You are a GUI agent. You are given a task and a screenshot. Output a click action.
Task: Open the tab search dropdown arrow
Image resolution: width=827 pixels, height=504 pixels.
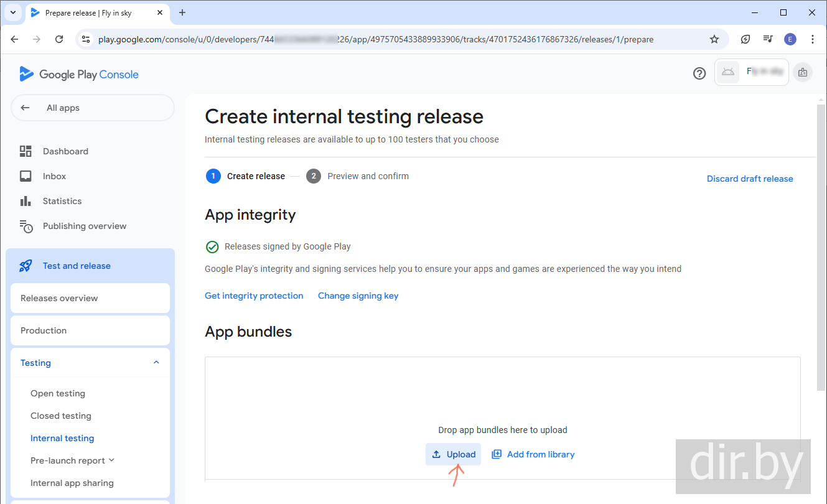[12, 12]
